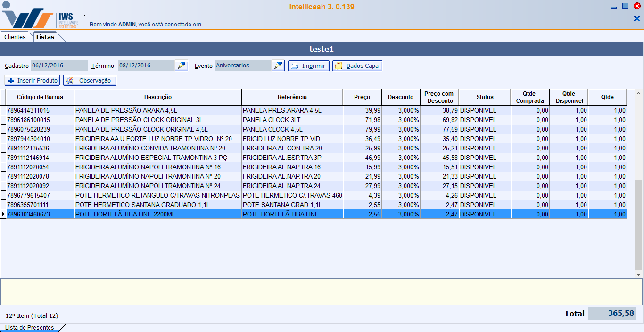
Task: Select FRIGIDEIRA ALUMÍNIO NAPOLI TRAMONTINA Nº 16
Action: (x=316, y=167)
